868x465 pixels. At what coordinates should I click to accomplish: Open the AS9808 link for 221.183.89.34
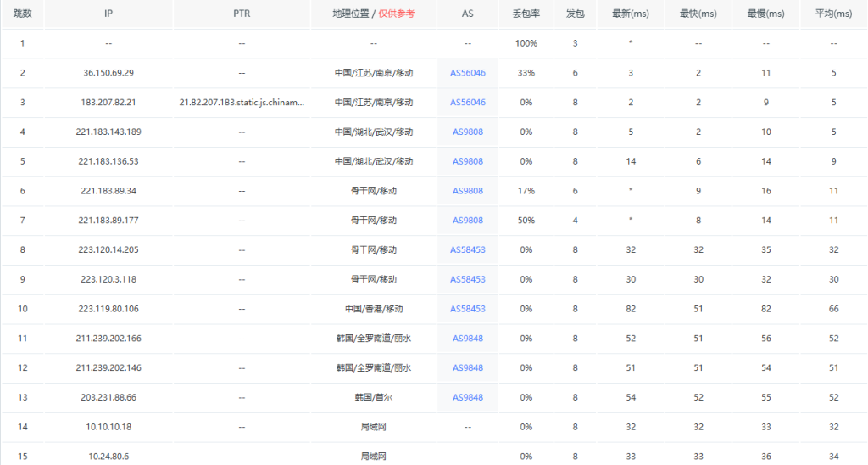467,191
